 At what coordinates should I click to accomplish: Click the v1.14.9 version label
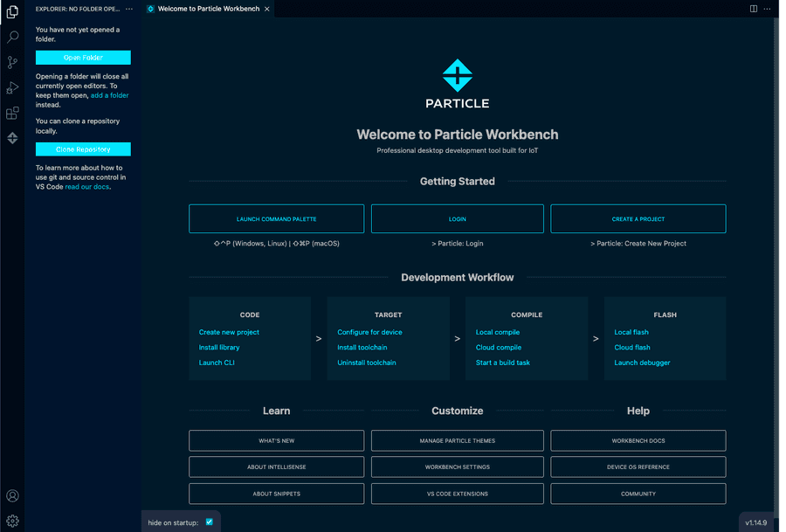756,522
